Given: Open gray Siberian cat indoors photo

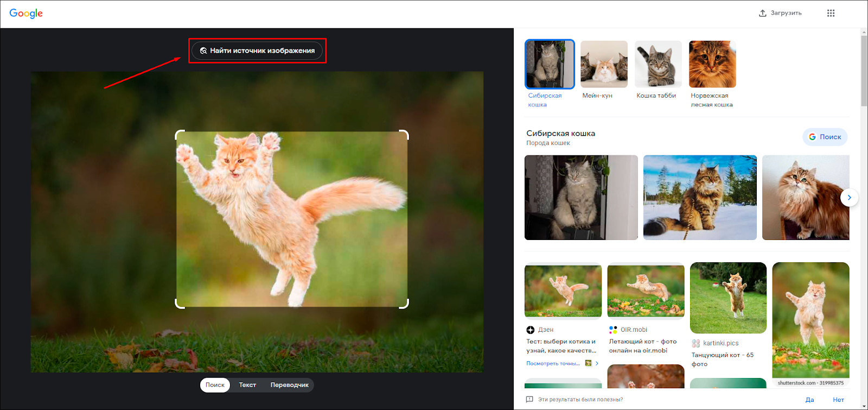Looking at the screenshot, I should pos(581,198).
